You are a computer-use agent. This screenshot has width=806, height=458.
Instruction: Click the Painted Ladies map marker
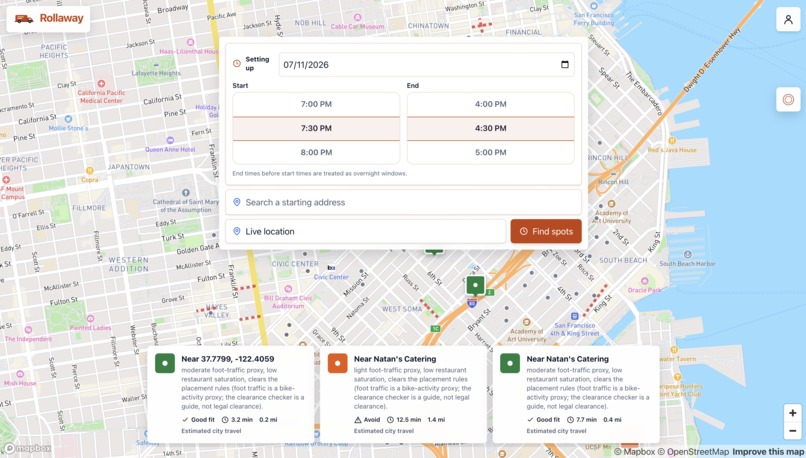(x=90, y=319)
